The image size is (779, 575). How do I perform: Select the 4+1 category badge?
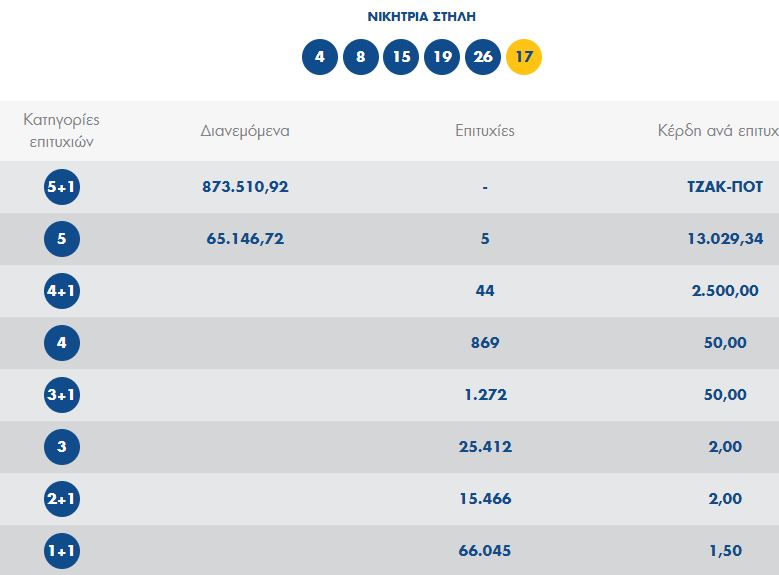(61, 291)
